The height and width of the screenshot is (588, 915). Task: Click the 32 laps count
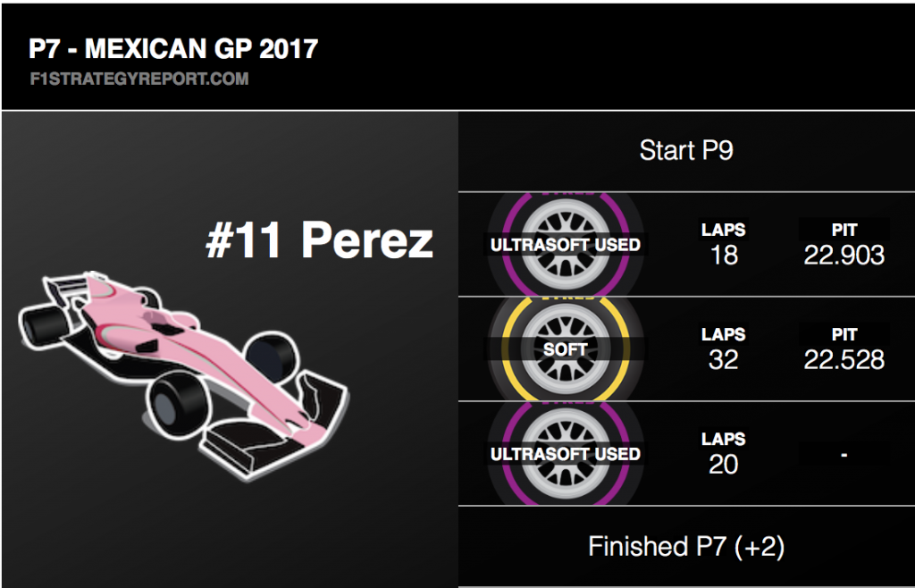(724, 360)
